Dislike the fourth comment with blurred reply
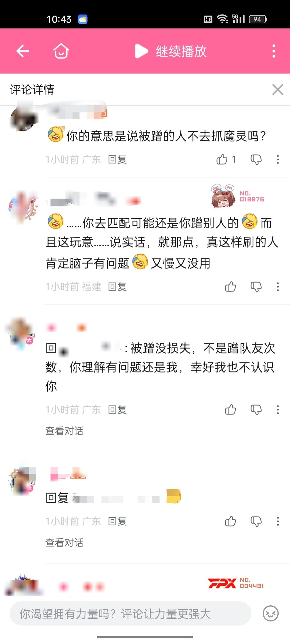 (256, 521)
